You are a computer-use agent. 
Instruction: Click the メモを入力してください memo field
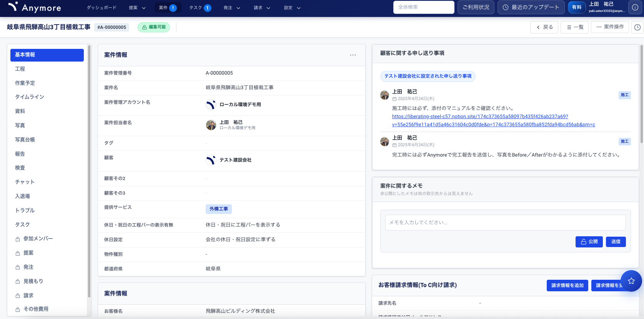click(x=506, y=222)
